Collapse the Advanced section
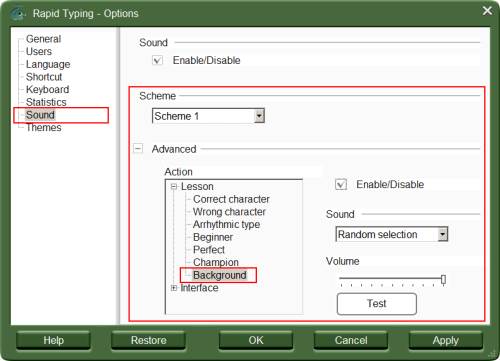The height and width of the screenshot is (361, 500). coord(138,148)
